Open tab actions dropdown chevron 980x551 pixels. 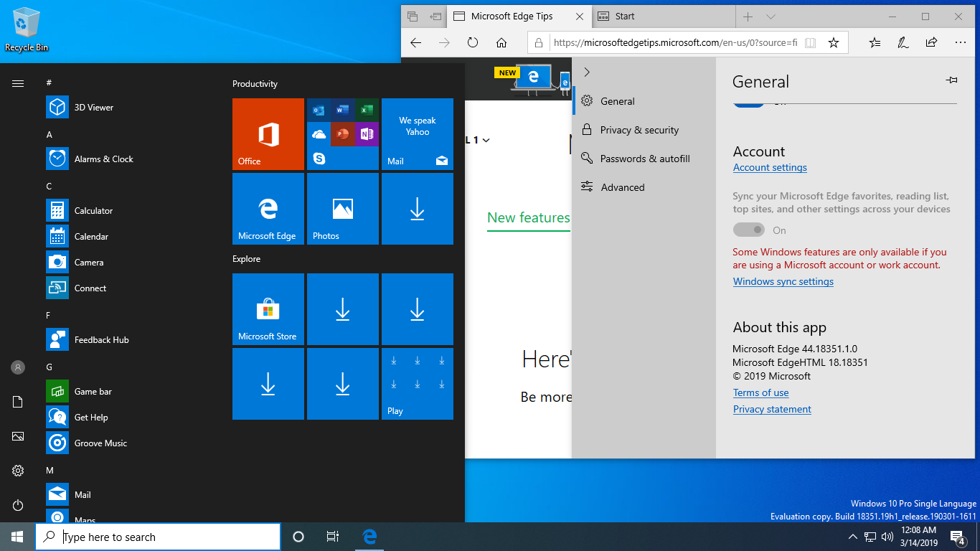point(771,17)
